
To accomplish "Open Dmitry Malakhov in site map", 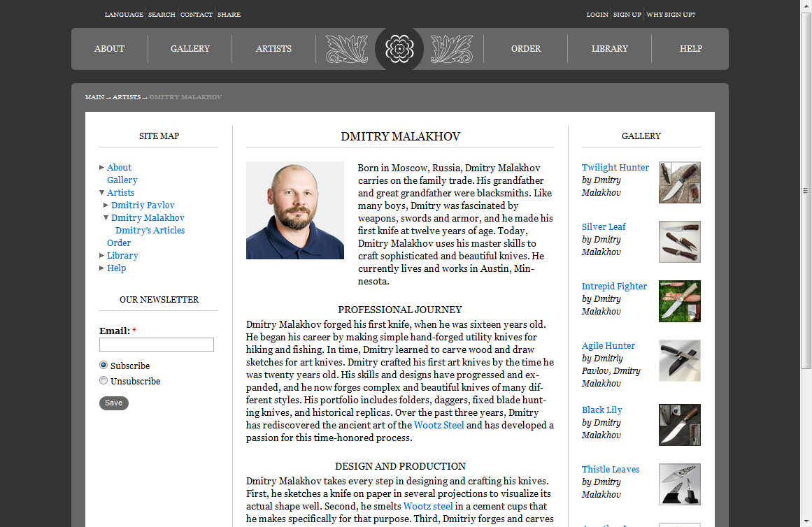I will click(148, 218).
